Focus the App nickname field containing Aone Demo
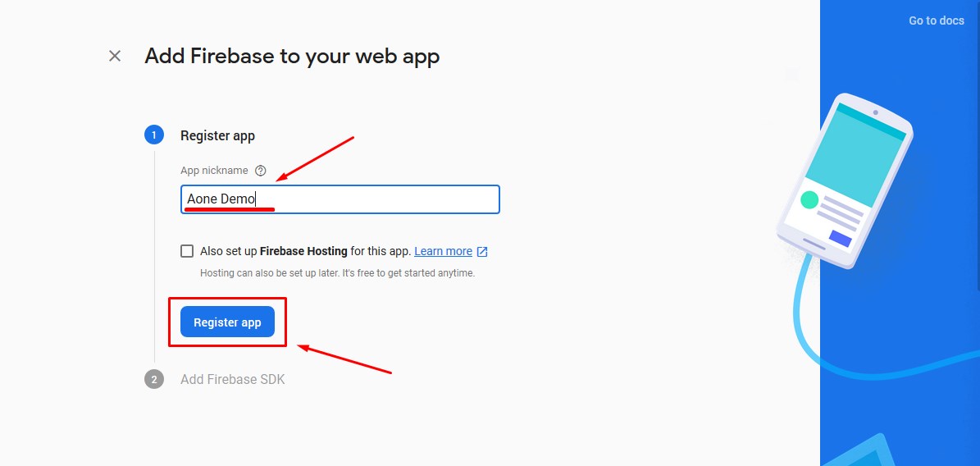This screenshot has width=980, height=466. (x=340, y=199)
